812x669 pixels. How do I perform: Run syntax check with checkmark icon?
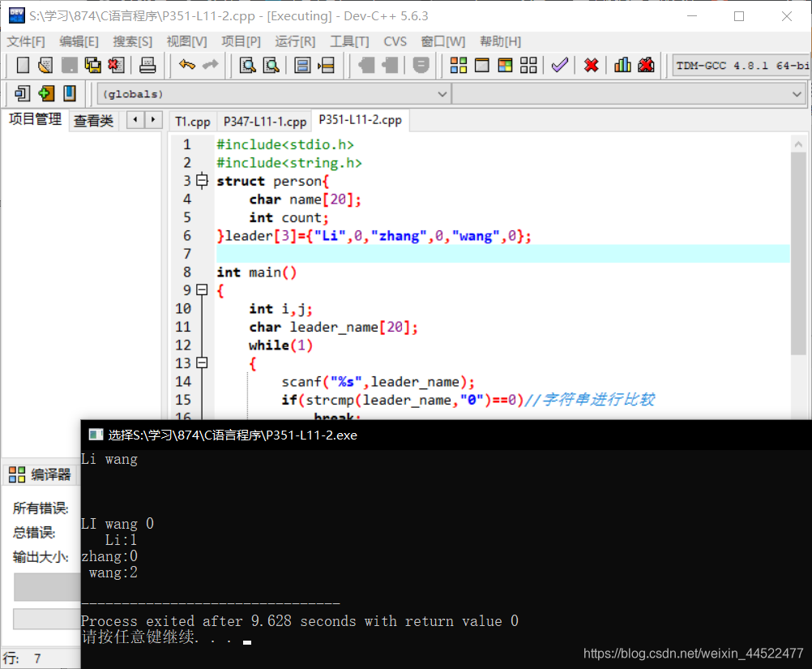point(560,66)
